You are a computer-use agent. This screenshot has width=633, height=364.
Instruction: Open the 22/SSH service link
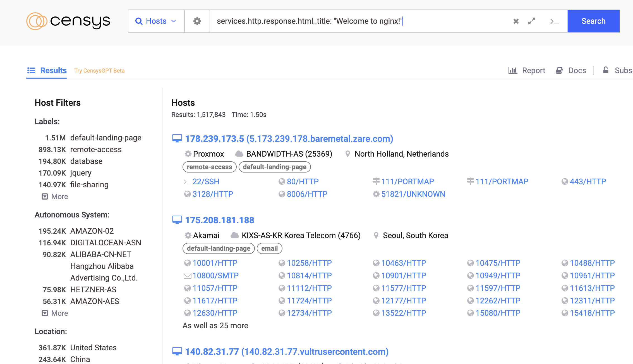click(x=205, y=182)
